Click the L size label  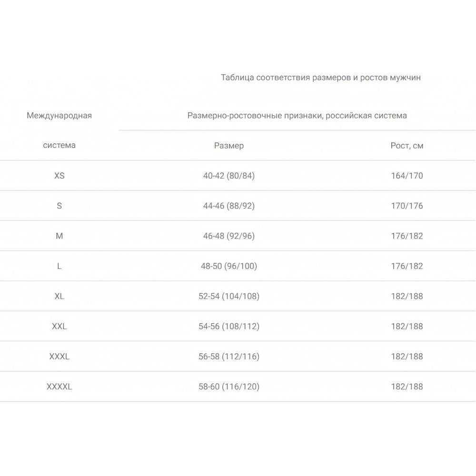(59, 266)
